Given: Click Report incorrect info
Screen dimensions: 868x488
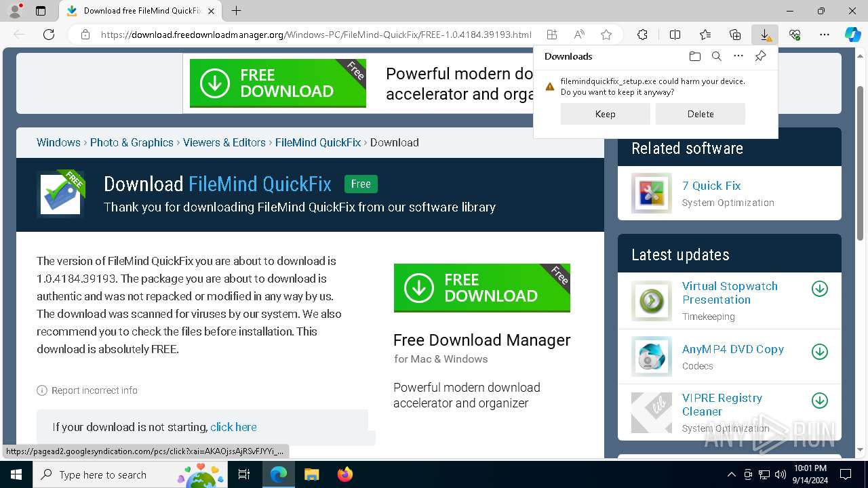Looking at the screenshot, I should [87, 390].
